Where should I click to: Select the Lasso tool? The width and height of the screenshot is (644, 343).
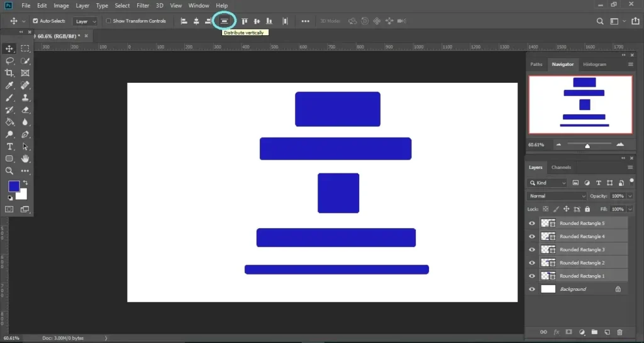tap(9, 61)
